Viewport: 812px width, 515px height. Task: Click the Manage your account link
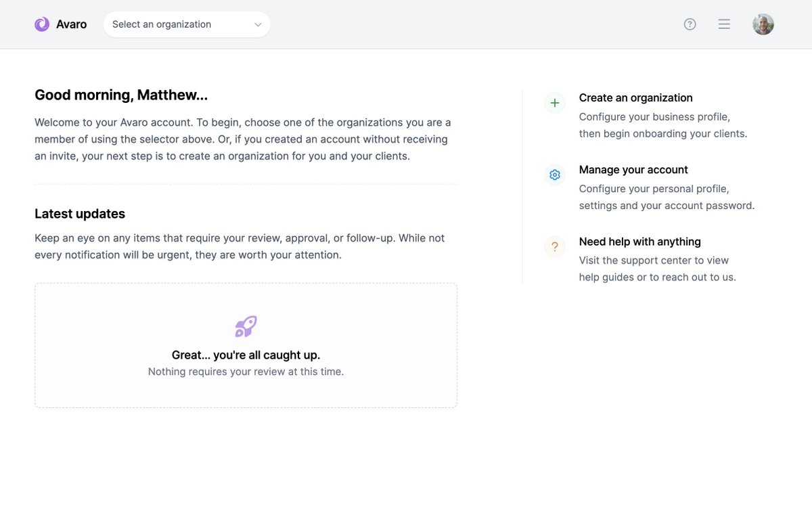(x=633, y=170)
